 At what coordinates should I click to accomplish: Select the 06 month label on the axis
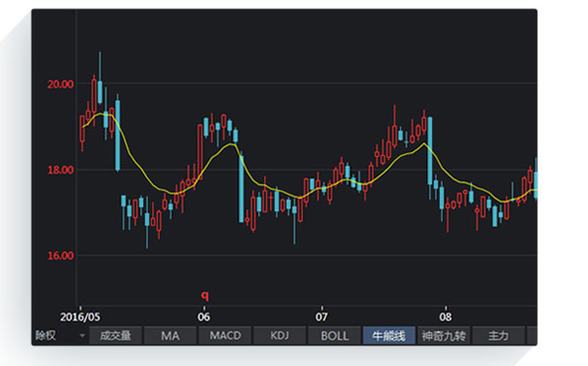click(x=204, y=317)
